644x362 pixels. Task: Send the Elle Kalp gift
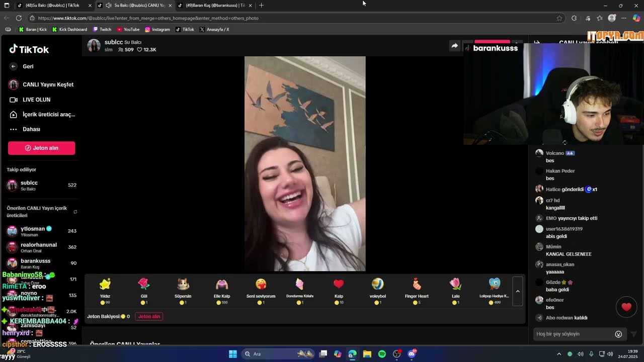pyautogui.click(x=222, y=291)
